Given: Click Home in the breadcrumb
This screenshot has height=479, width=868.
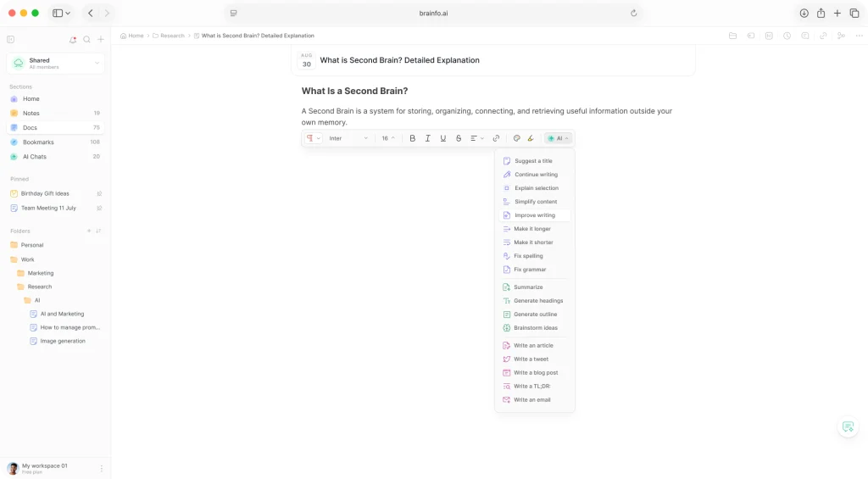Looking at the screenshot, I should point(131,36).
